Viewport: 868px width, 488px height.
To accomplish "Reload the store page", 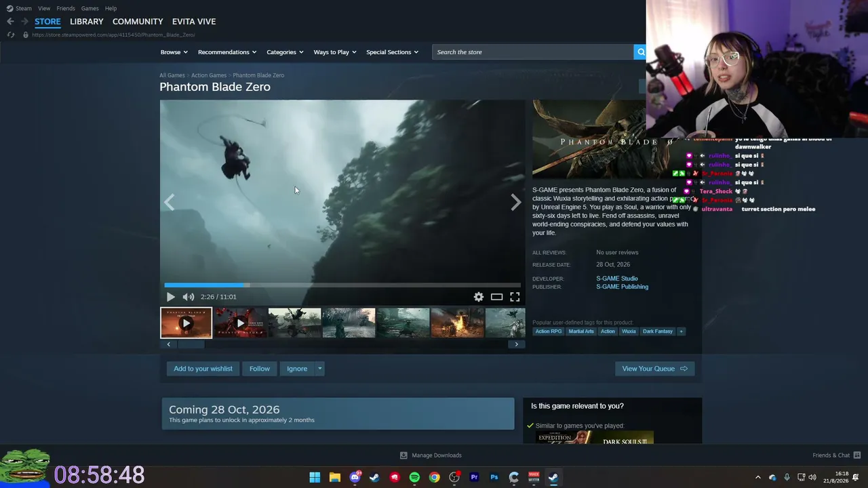I will point(10,35).
